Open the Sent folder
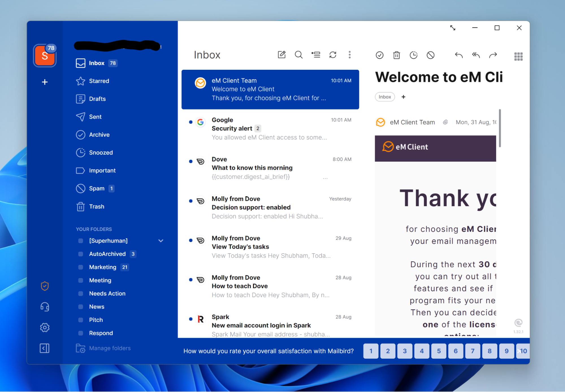 click(89, 117)
